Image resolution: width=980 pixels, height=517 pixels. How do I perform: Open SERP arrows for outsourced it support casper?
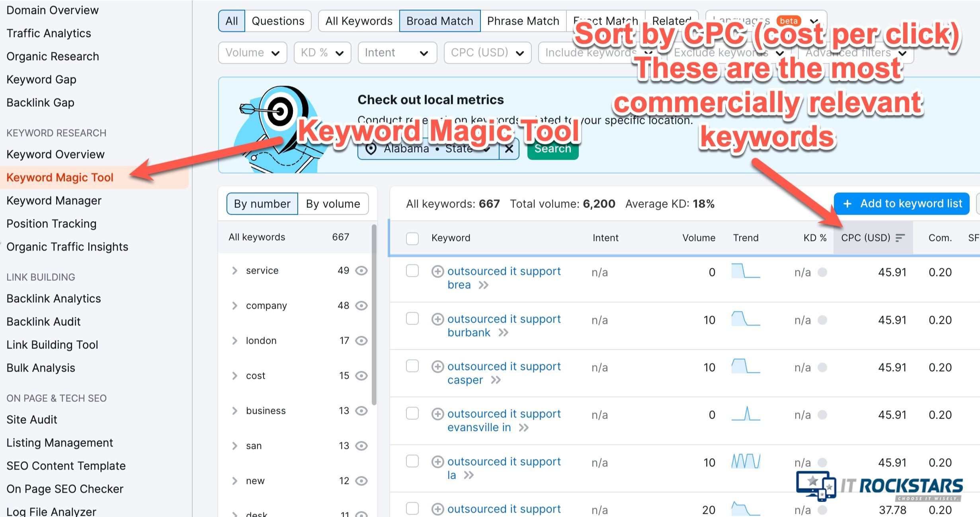496,380
